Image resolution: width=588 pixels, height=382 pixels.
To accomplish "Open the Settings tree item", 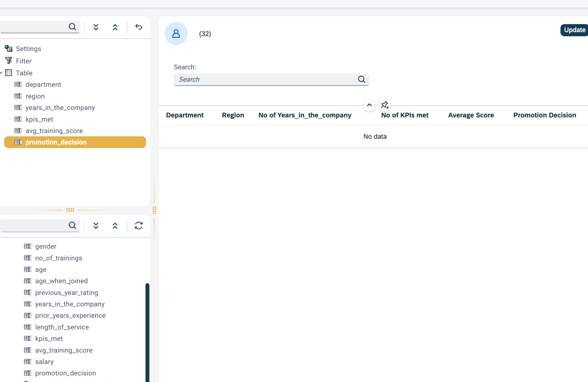I will click(28, 49).
